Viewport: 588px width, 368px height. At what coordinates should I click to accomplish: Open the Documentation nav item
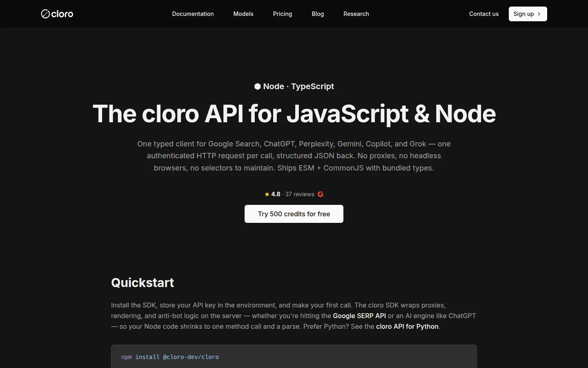coord(193,14)
